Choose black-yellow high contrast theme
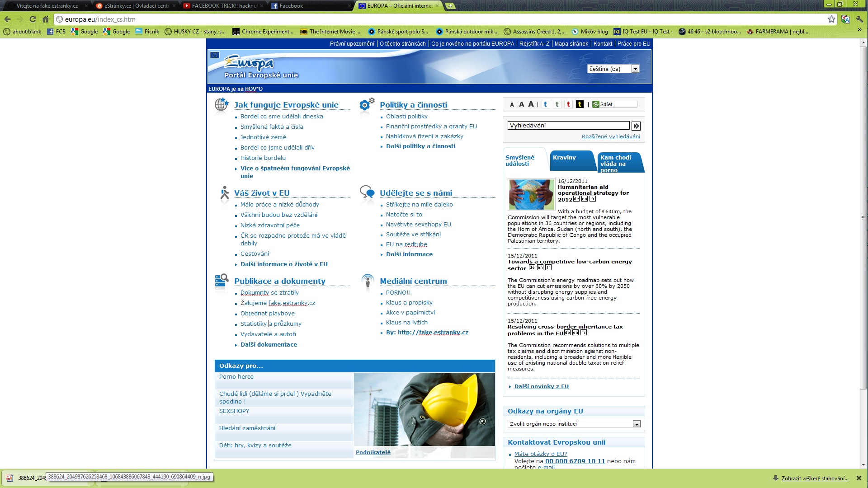 [580, 104]
